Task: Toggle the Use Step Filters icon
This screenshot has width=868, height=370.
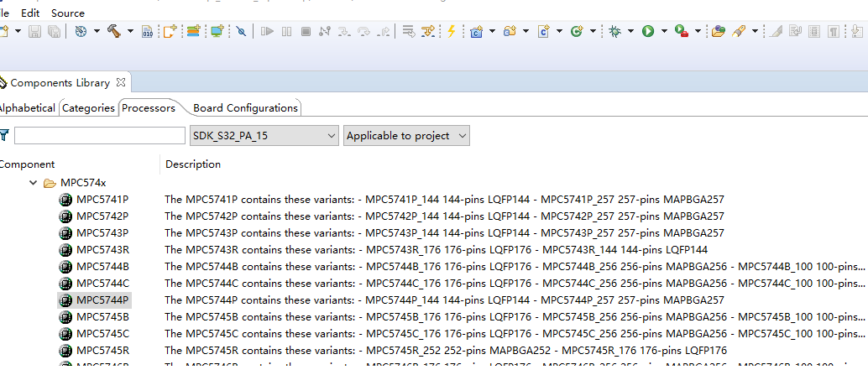Action: (x=428, y=32)
